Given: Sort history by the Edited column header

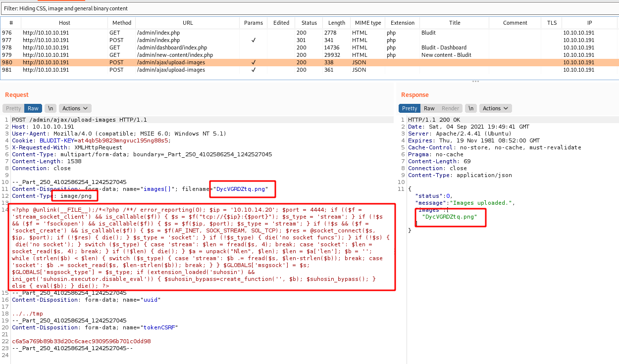Looking at the screenshot, I should (281, 23).
